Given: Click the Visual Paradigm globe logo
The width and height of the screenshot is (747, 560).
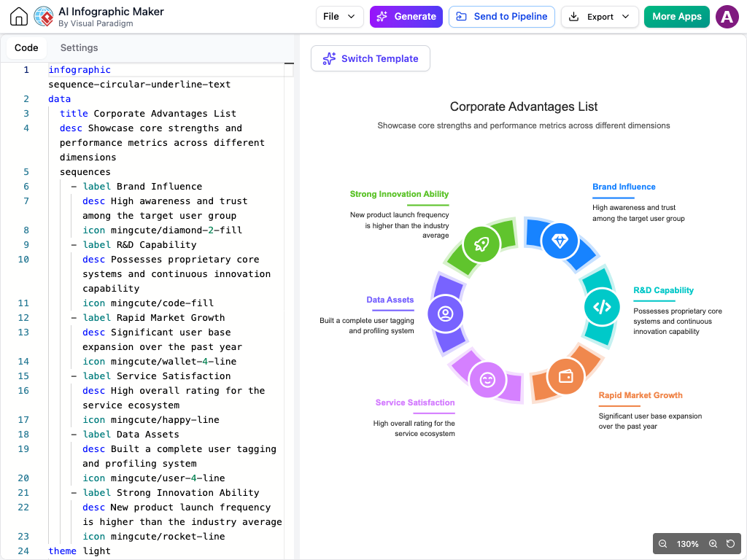Looking at the screenshot, I should [43, 17].
